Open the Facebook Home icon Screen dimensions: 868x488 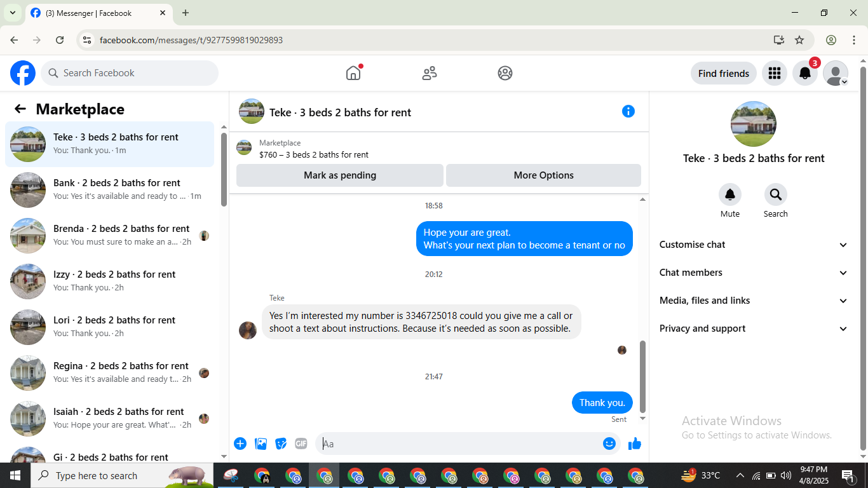coord(353,73)
